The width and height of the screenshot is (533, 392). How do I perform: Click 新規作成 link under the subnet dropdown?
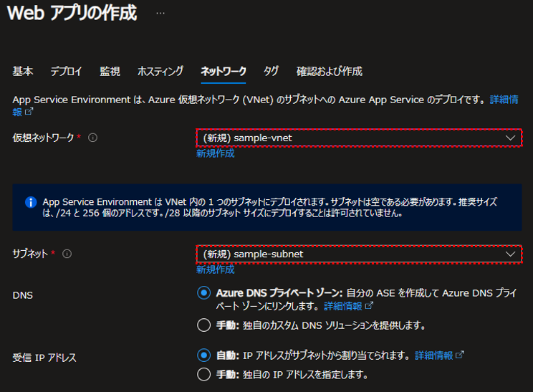(216, 269)
